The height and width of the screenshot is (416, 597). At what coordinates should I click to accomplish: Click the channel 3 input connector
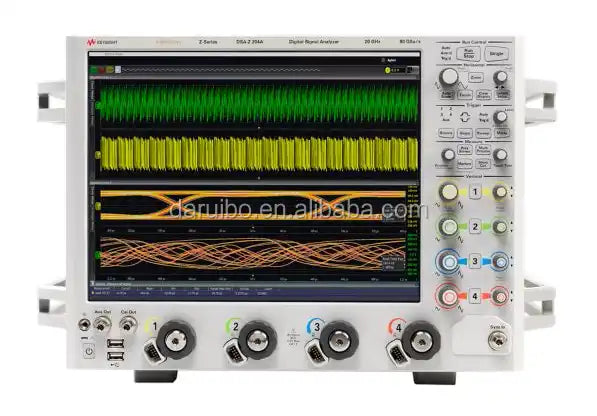pos(339,340)
